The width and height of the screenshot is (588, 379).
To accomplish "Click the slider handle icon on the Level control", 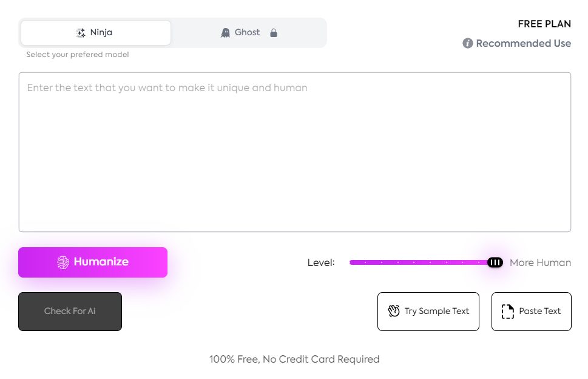I will click(495, 262).
